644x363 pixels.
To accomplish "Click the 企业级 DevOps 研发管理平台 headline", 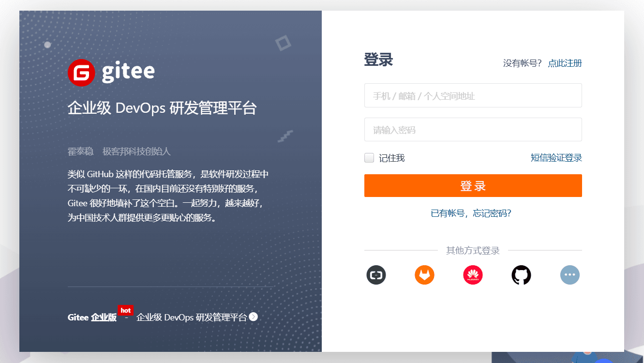I will click(x=162, y=108).
